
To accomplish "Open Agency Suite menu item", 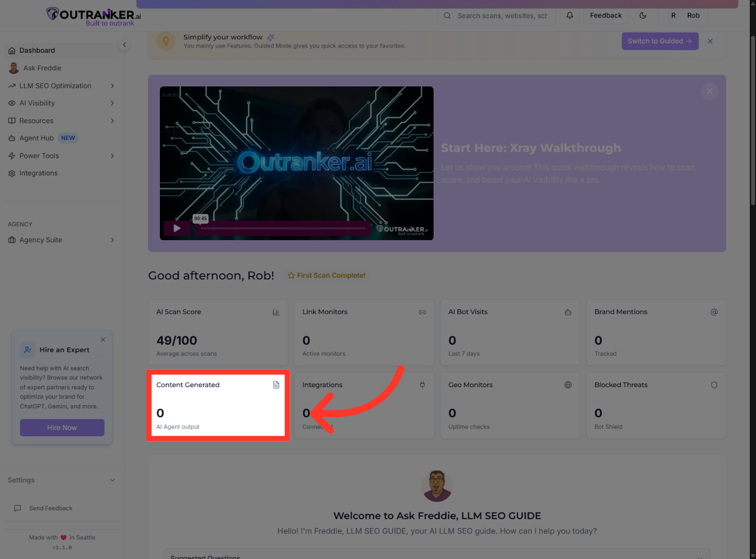I will 62,240.
